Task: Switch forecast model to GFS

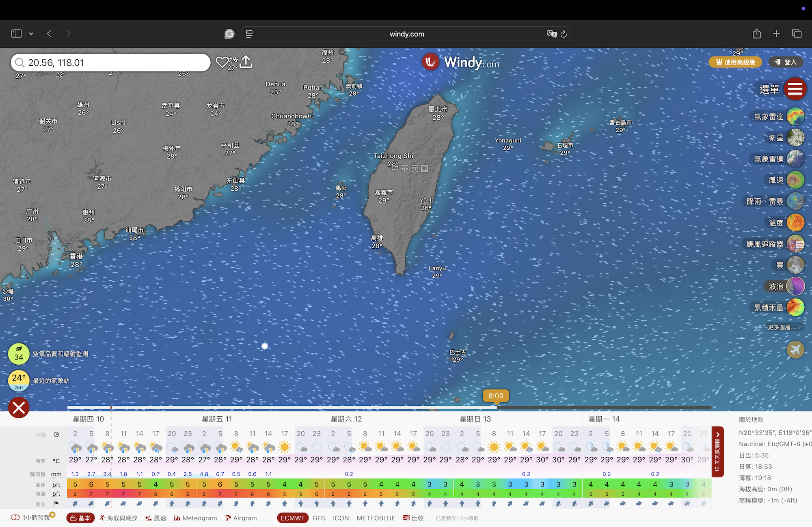Action: [x=319, y=518]
